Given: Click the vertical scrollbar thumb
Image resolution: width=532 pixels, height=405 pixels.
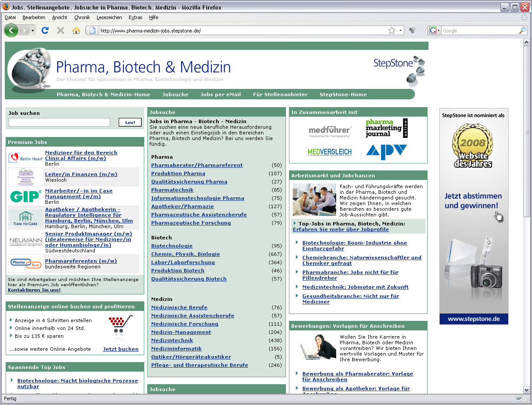Looking at the screenshot, I should pos(527,132).
